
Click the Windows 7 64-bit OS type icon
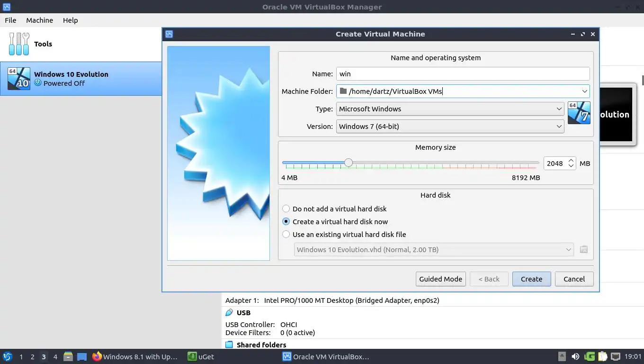click(579, 113)
